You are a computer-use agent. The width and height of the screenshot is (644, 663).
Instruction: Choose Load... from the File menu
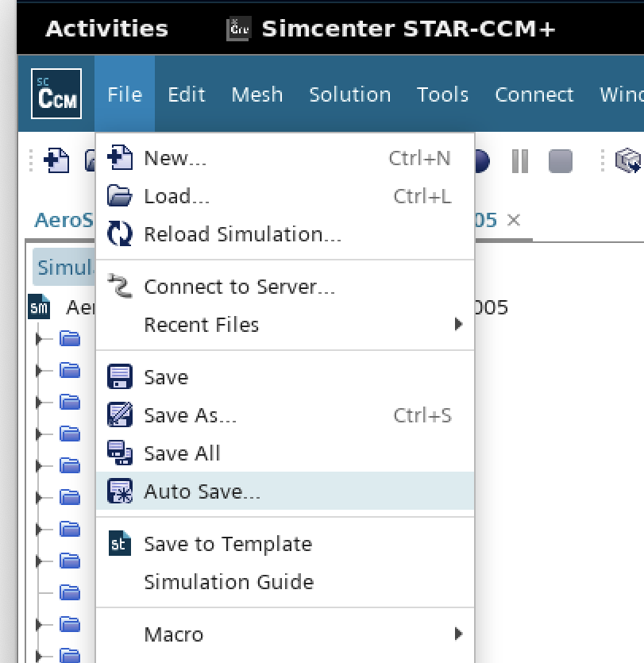point(285,196)
